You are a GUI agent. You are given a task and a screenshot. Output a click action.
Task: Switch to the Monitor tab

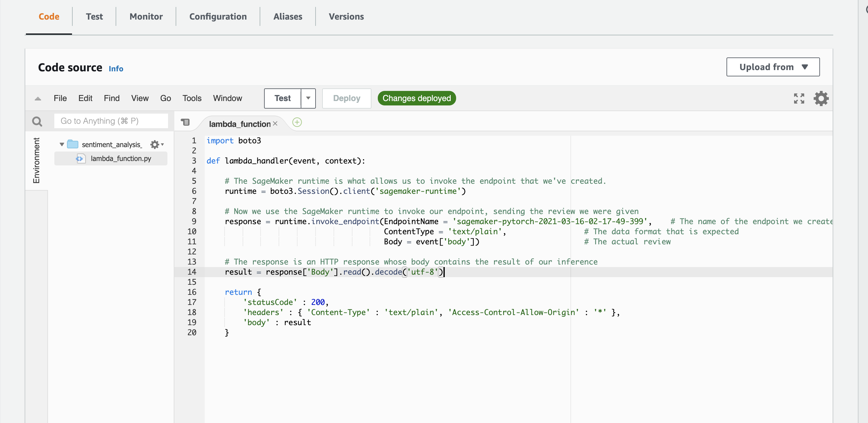[x=146, y=16]
